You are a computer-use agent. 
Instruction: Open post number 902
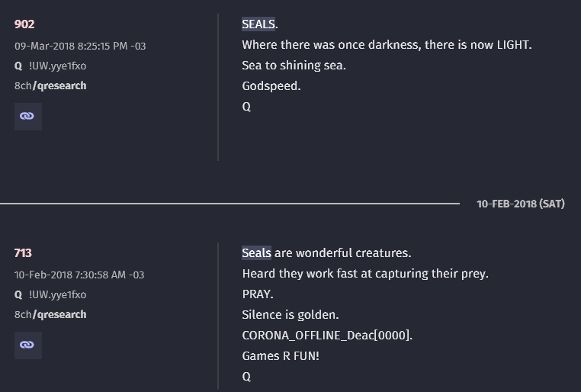24,24
